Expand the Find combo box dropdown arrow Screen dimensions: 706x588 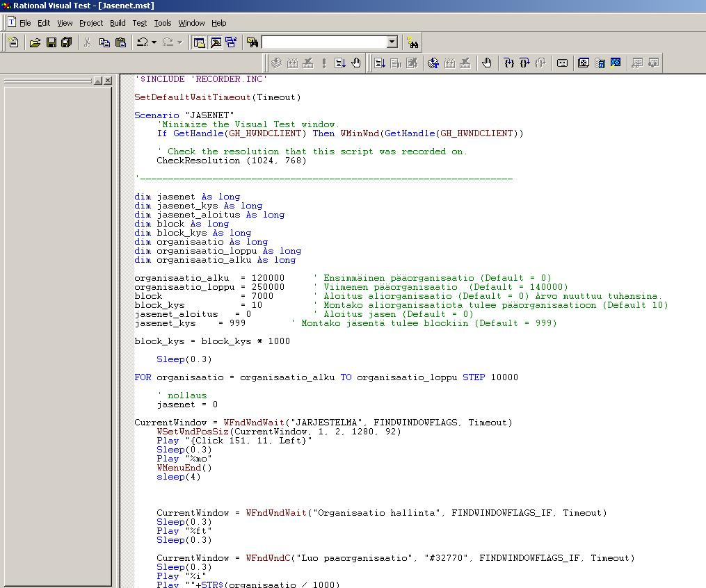[x=392, y=42]
